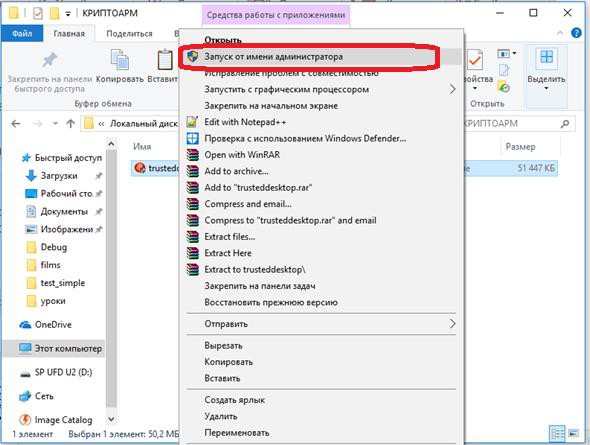Viewport: 590px width, 445px height.
Task: Click the Paste clipboard icon in ribbon
Action: point(165,60)
